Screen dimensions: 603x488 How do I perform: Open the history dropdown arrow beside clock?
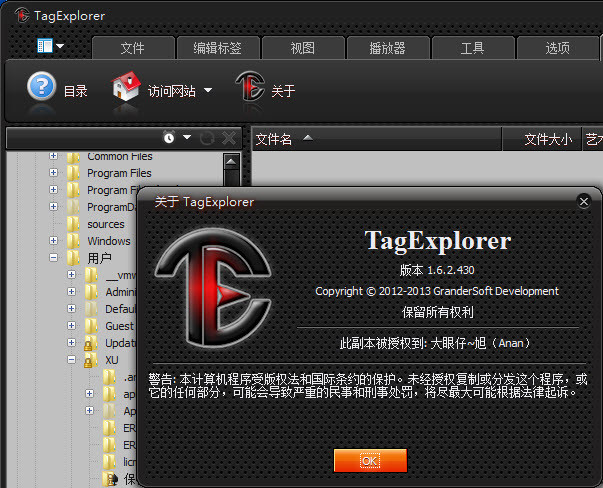pyautogui.click(x=187, y=137)
